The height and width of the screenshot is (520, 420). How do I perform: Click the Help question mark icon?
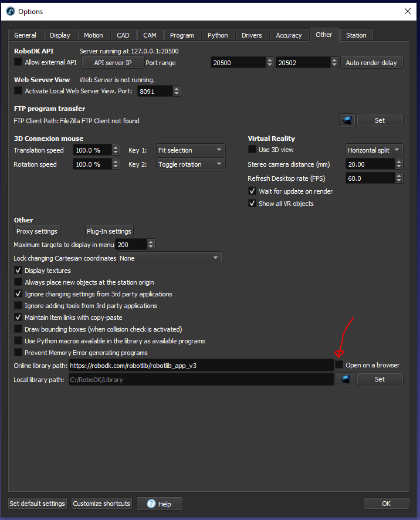click(x=151, y=504)
